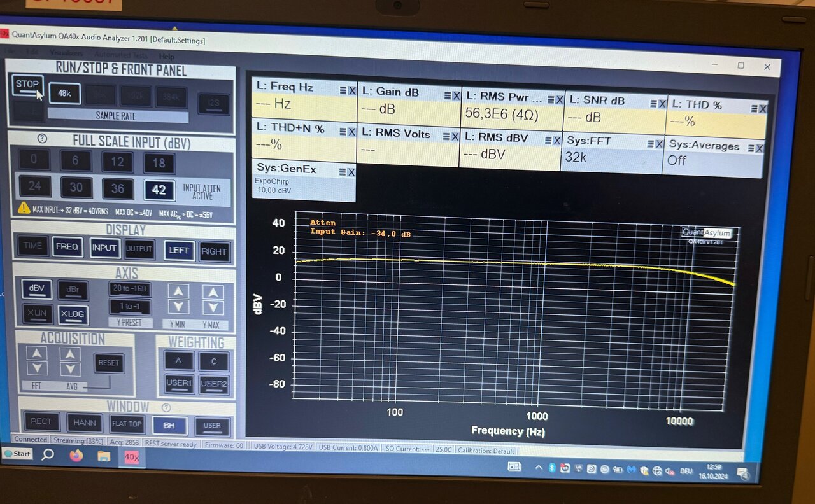Open settings menu of Sys:GenEx tile

(343, 172)
